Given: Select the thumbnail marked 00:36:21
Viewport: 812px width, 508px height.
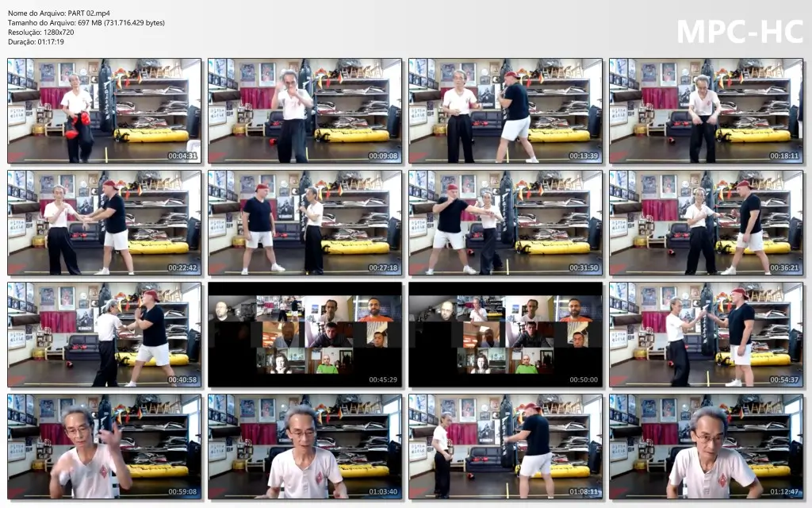Looking at the screenshot, I should pos(707,223).
